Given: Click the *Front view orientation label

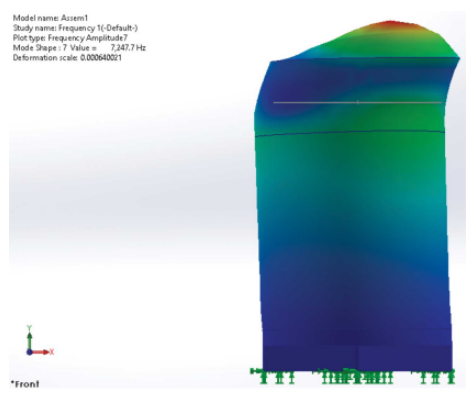Looking at the screenshot, I should coord(25,384).
